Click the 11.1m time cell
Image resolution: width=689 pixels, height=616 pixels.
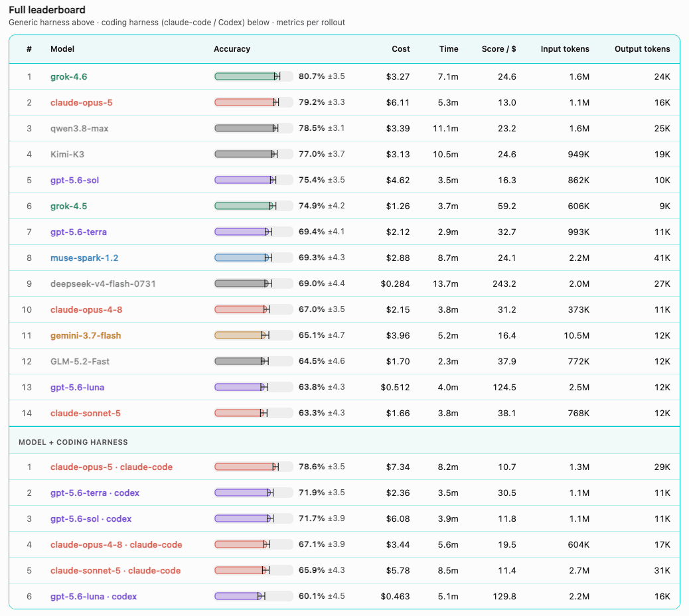pos(445,129)
